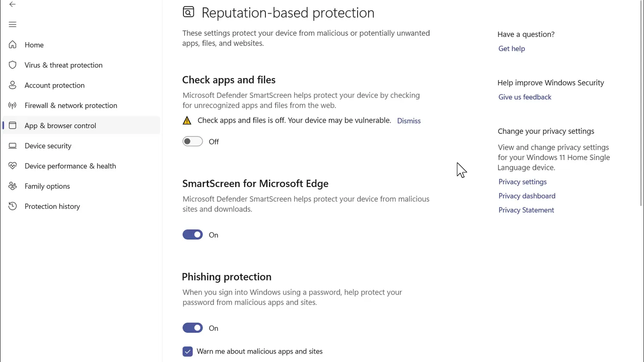Select Family options in sidebar

81,186
